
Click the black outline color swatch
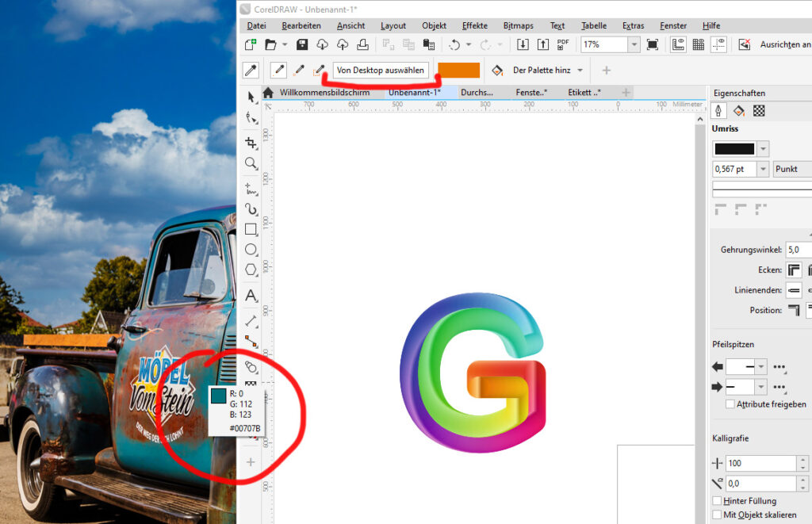[734, 149]
